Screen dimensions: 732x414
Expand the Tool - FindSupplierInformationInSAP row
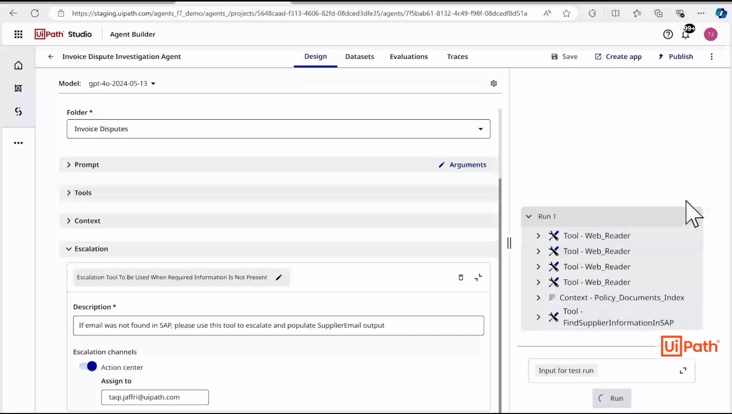(x=538, y=317)
